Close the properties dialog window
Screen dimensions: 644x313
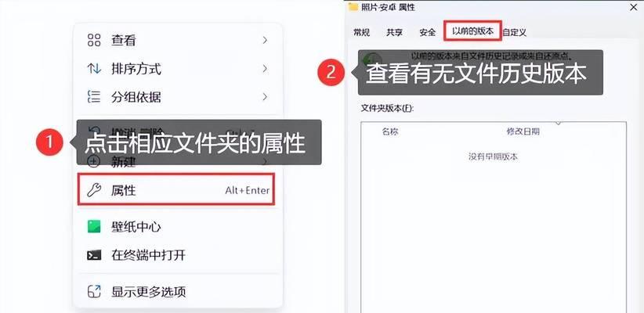633,6
